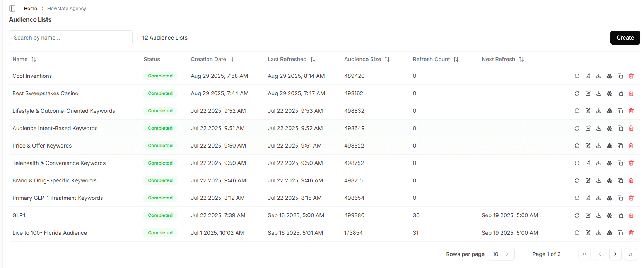This screenshot has width=644, height=268.
Task: Refresh Brand & Drug-Specific Keywords list
Action: click(x=577, y=180)
